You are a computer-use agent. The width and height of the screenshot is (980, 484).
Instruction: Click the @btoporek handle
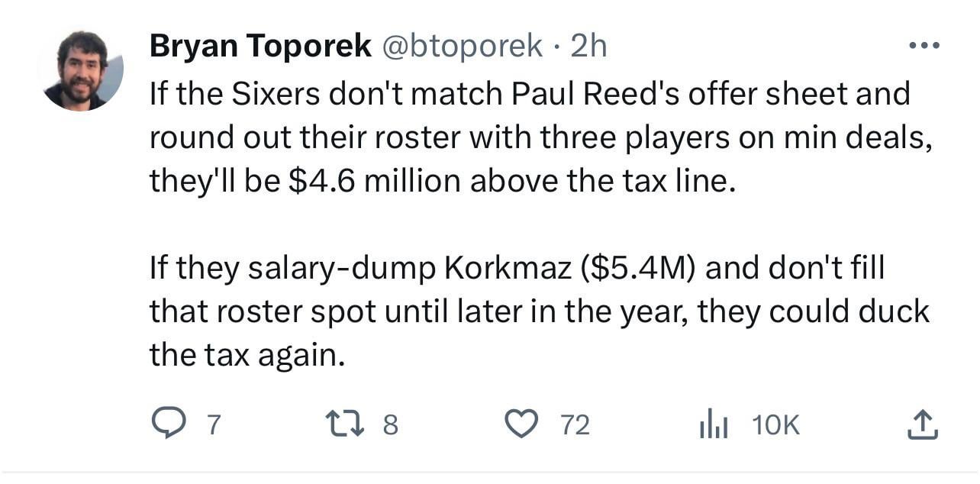[x=461, y=47]
